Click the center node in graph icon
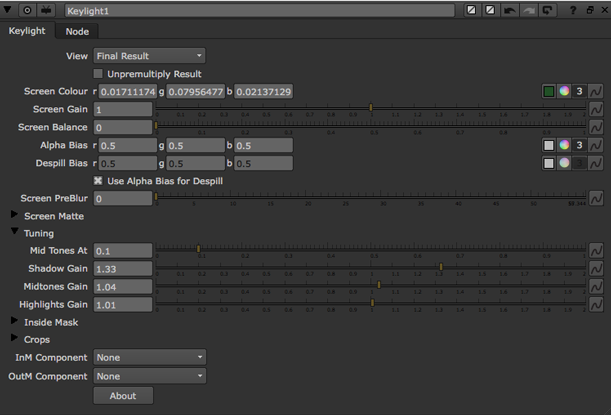Screen dimensions: 611x415 click(x=27, y=10)
